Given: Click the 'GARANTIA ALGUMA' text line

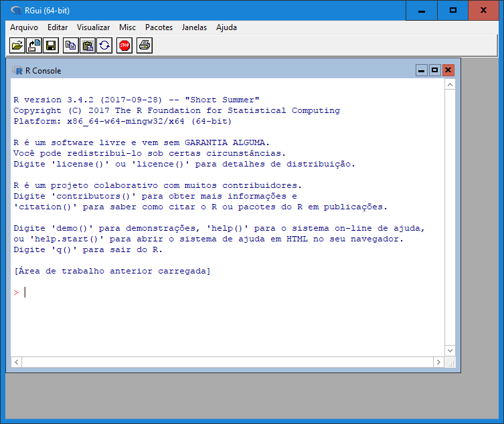Looking at the screenshot, I should click(141, 142).
